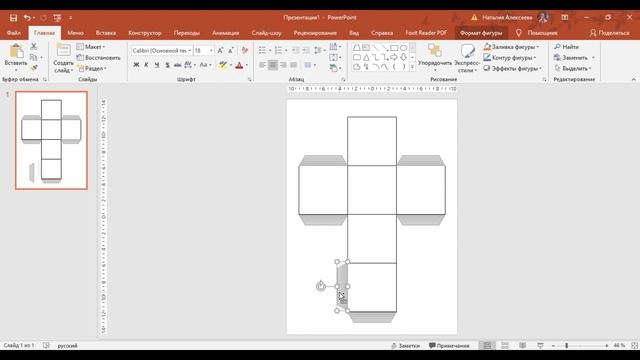The width and height of the screenshot is (640, 360).
Task: Click the text highlight color marker
Action: click(x=223, y=65)
